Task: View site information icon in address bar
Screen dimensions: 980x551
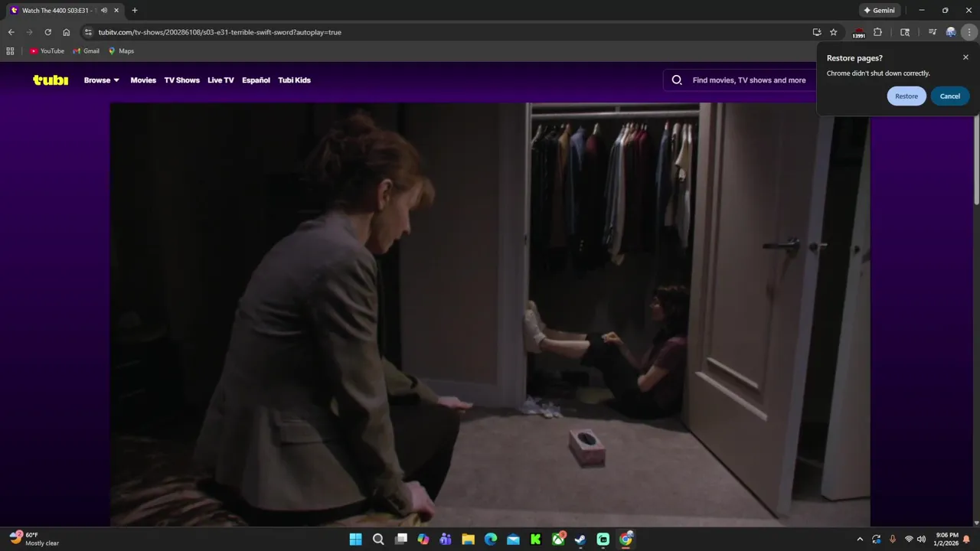Action: coord(88,32)
